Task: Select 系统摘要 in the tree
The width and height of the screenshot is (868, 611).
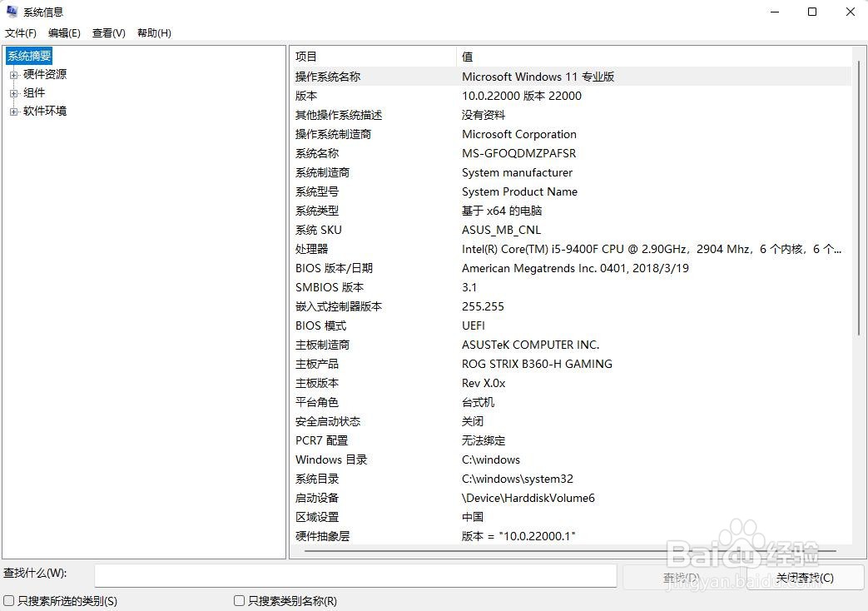Action: click(29, 56)
